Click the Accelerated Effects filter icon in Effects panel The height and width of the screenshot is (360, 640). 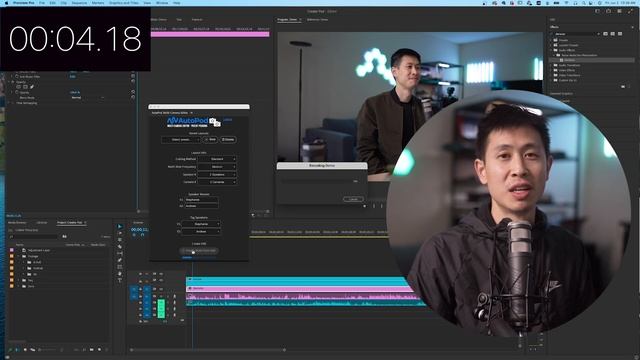click(x=605, y=34)
